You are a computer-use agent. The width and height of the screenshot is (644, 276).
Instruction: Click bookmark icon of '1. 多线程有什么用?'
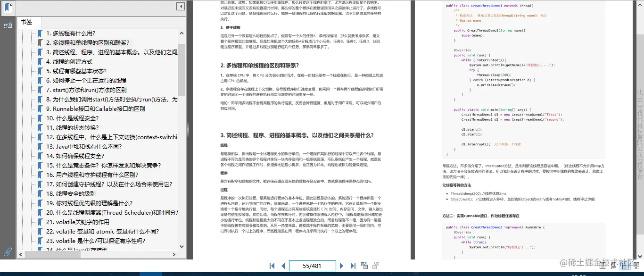pos(40,33)
